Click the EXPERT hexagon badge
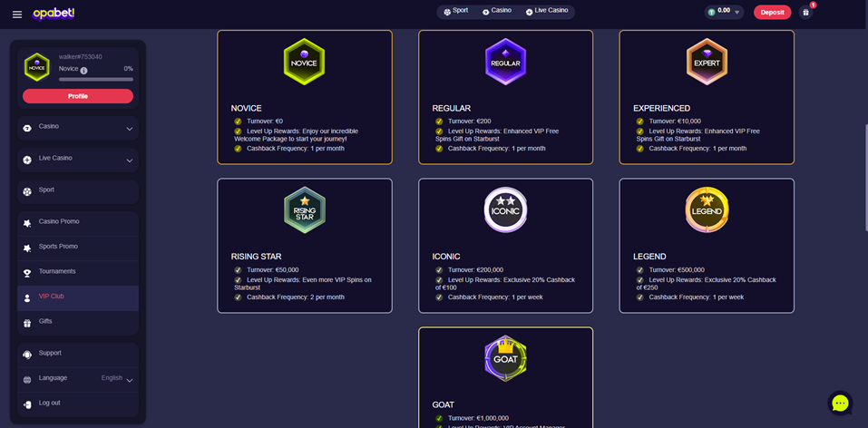Image resolution: width=868 pixels, height=428 pixels. click(x=707, y=62)
